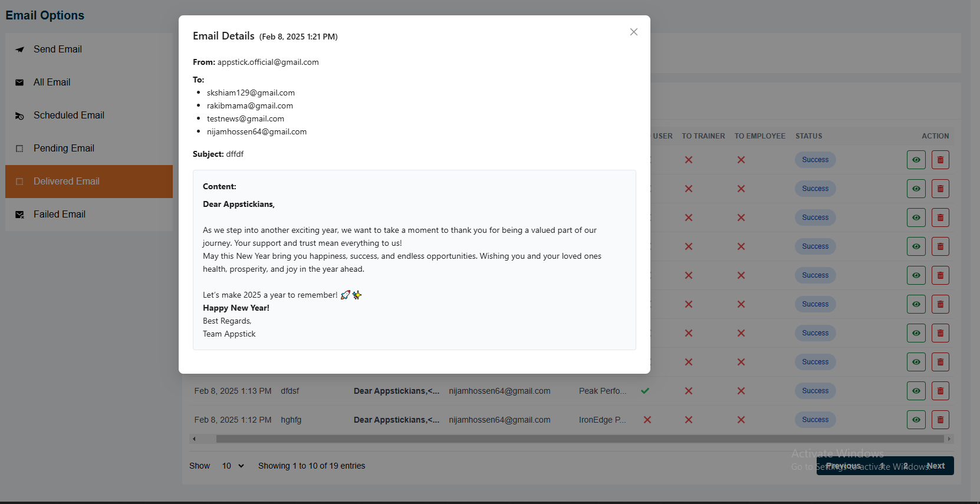Click the Scheduled Email clock icon
Screen dimensions: 980x504
(19, 116)
